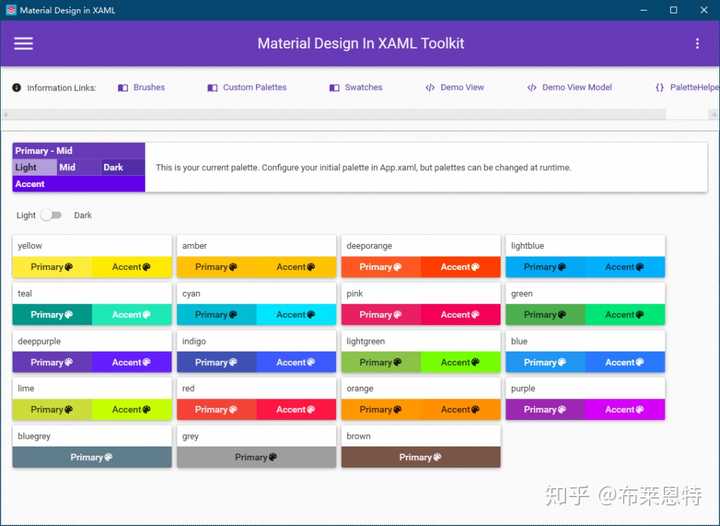The image size is (720, 526).
Task: Apply yellow as Primary color
Action: [x=52, y=267]
